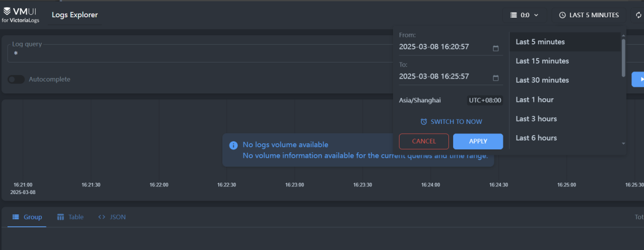This screenshot has width=644, height=250.
Task: Click the info icon in no-logs alert
Action: 234,145
